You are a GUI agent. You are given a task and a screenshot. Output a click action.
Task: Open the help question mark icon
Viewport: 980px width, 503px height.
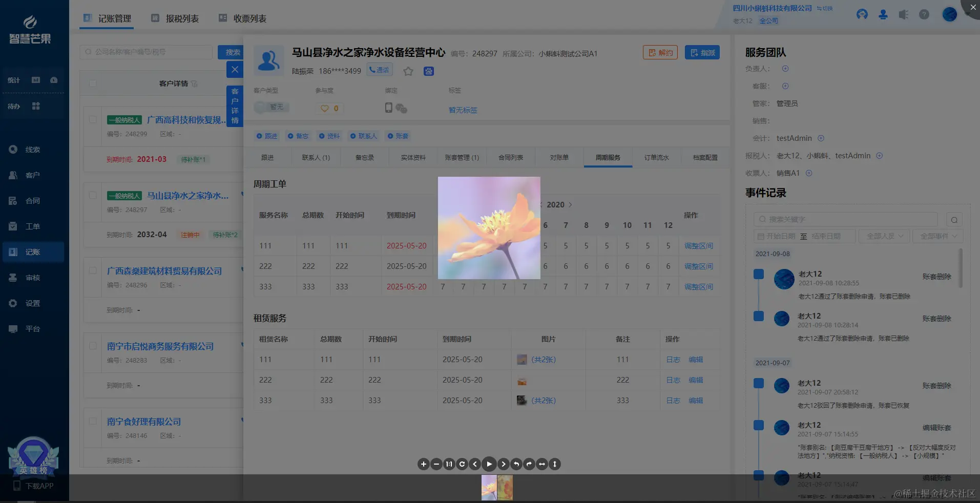[x=924, y=14]
